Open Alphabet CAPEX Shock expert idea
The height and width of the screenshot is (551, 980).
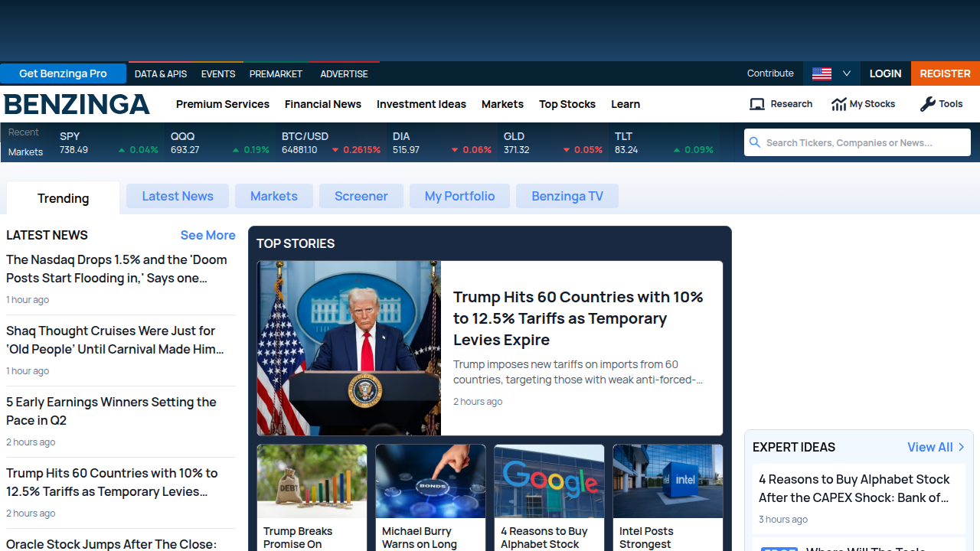click(x=854, y=488)
